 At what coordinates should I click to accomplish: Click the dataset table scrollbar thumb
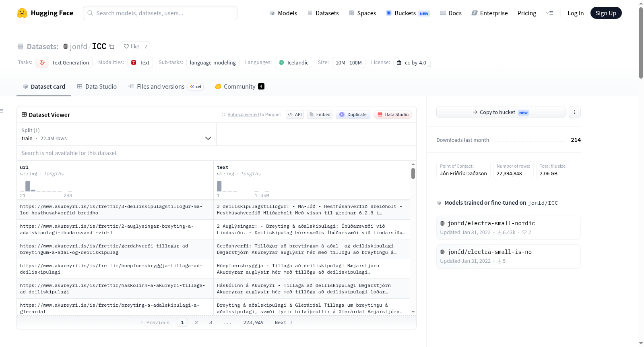[x=413, y=173]
